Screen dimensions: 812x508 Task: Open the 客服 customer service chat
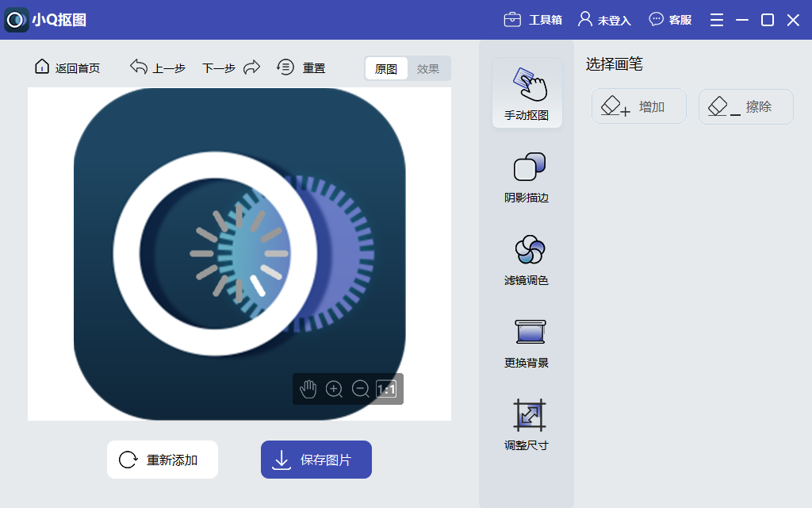(x=670, y=19)
